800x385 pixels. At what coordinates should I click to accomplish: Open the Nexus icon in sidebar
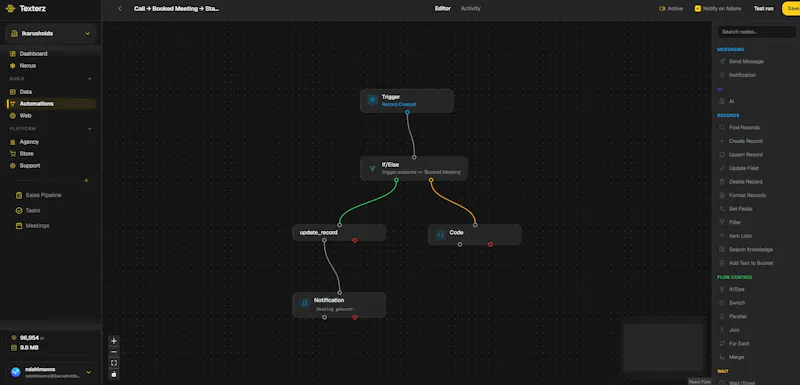click(x=13, y=66)
